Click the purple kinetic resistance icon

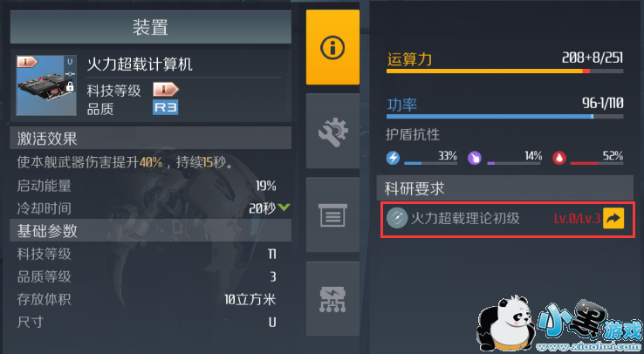475,158
